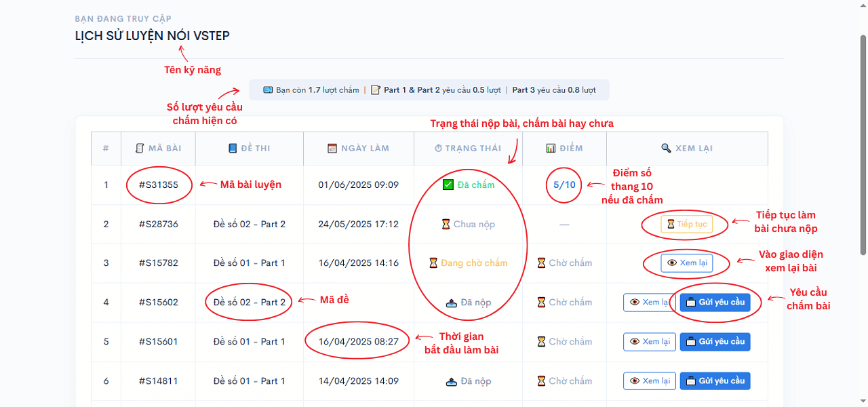Select submission code #S31355
The image size is (868, 407).
(x=159, y=185)
